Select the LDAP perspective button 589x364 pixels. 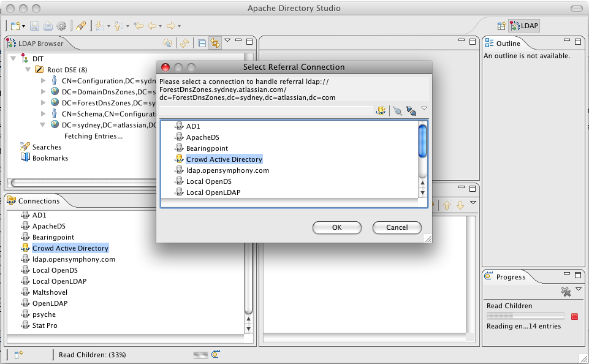(525, 26)
